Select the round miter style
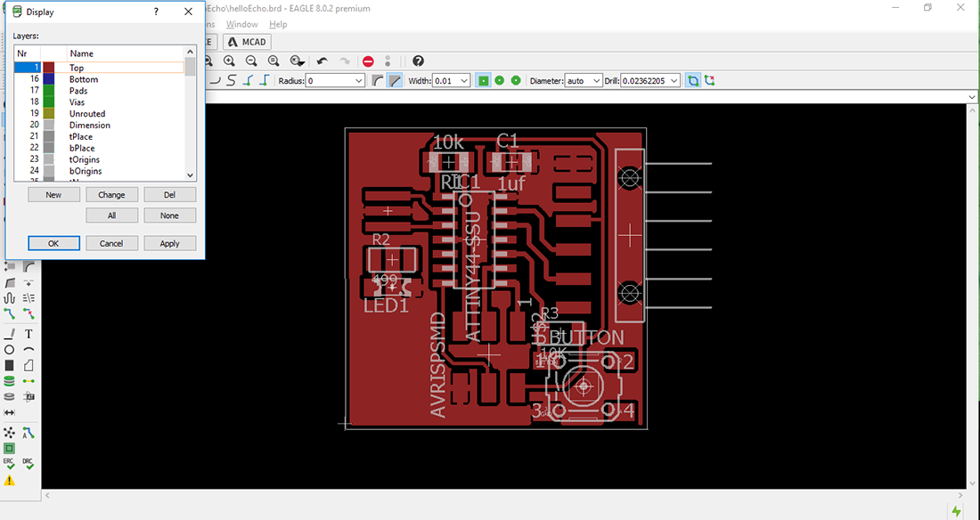Screen dimensions: 980x520 click(378, 81)
